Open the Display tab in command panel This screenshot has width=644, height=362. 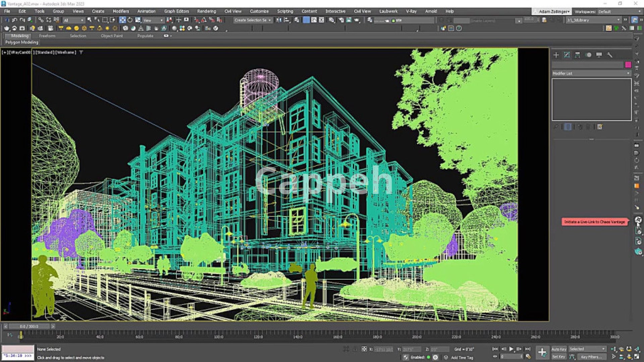599,55
